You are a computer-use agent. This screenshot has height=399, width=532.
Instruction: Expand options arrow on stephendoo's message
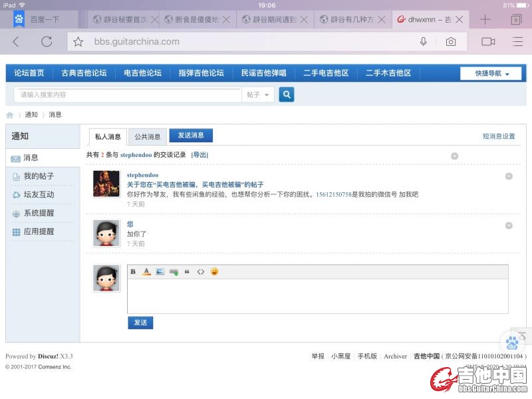[509, 176]
